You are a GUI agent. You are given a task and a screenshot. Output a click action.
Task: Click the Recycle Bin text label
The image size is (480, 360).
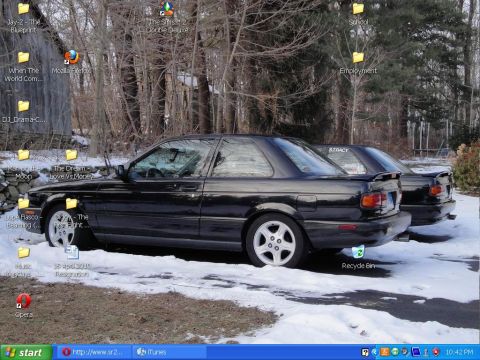[x=358, y=266]
